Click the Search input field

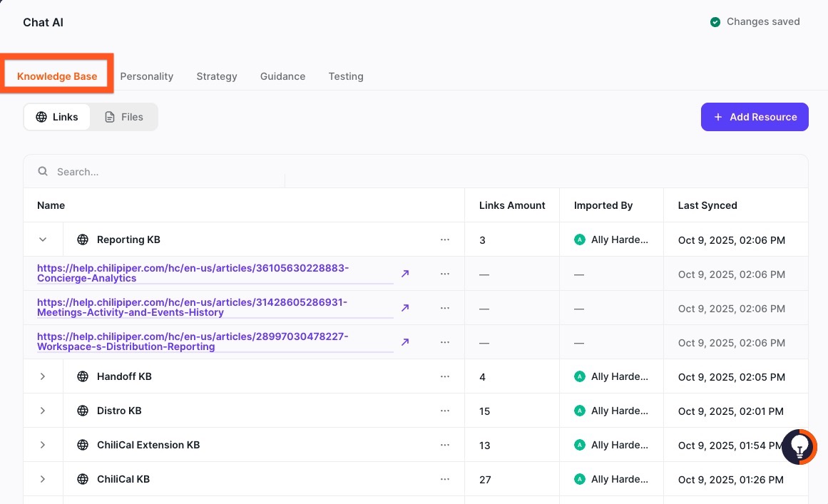164,172
